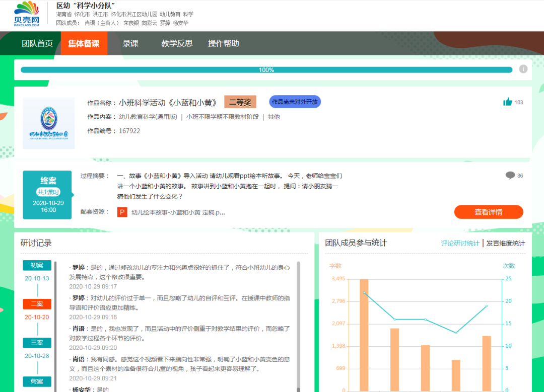Click the 次数 axis label
Image resolution: width=544 pixels, height=392 pixels.
click(509, 266)
